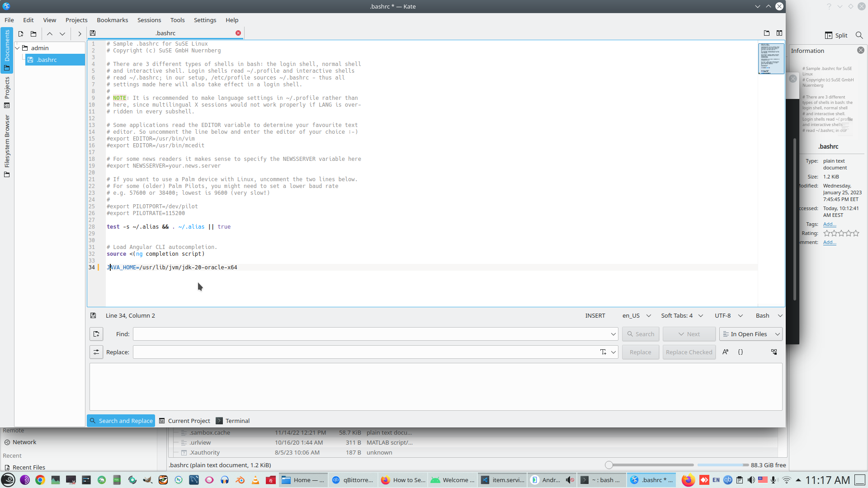Screen dimensions: 868x488
Task: Open the In Open Files search scope dropdown
Action: [x=750, y=334]
